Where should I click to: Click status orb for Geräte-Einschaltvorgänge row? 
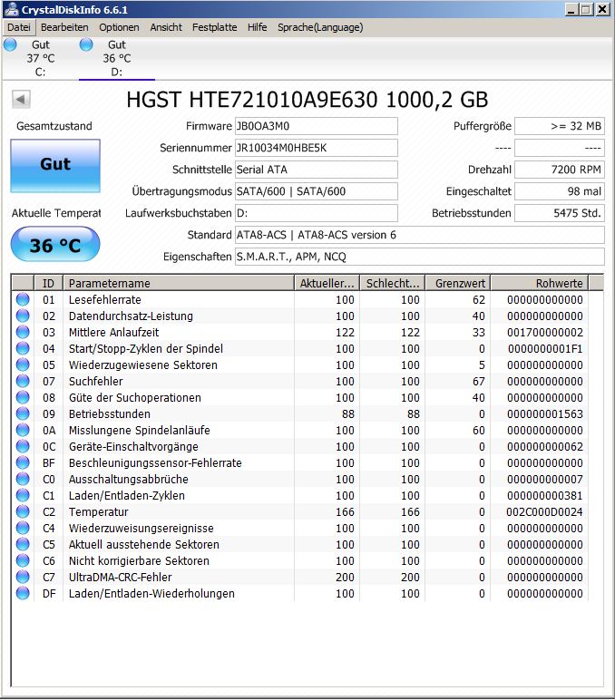[x=23, y=446]
